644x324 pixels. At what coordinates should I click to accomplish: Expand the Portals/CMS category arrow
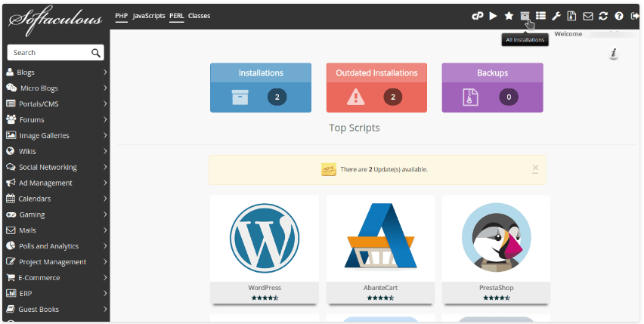pos(105,103)
